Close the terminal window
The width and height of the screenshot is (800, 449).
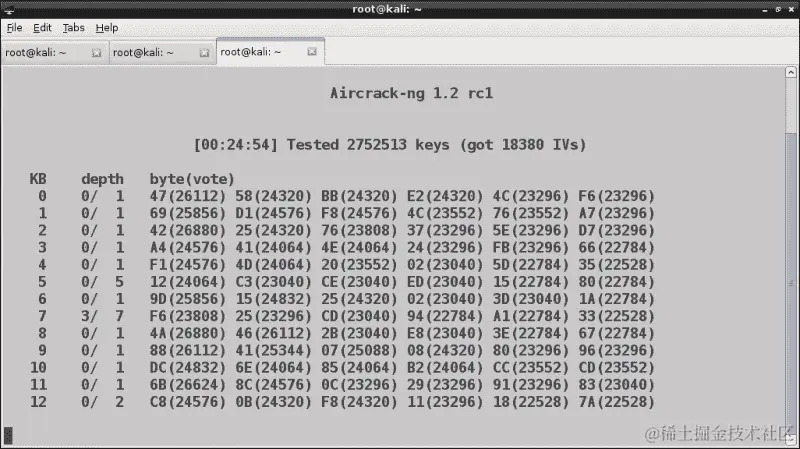(x=791, y=9)
